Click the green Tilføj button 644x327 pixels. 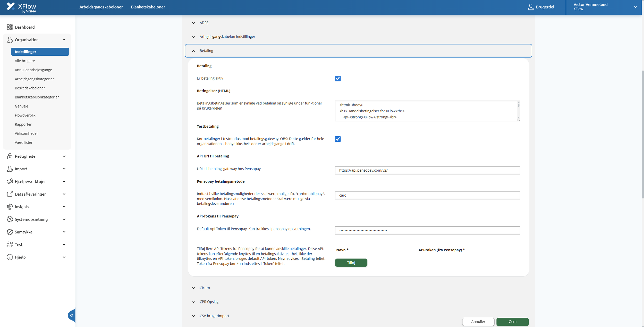coord(351,262)
